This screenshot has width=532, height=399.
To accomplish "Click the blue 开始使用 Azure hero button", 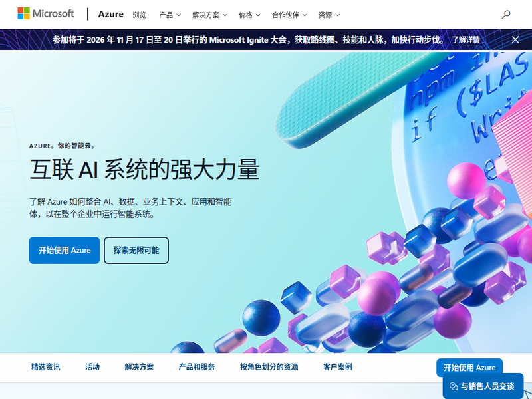I will [65, 251].
